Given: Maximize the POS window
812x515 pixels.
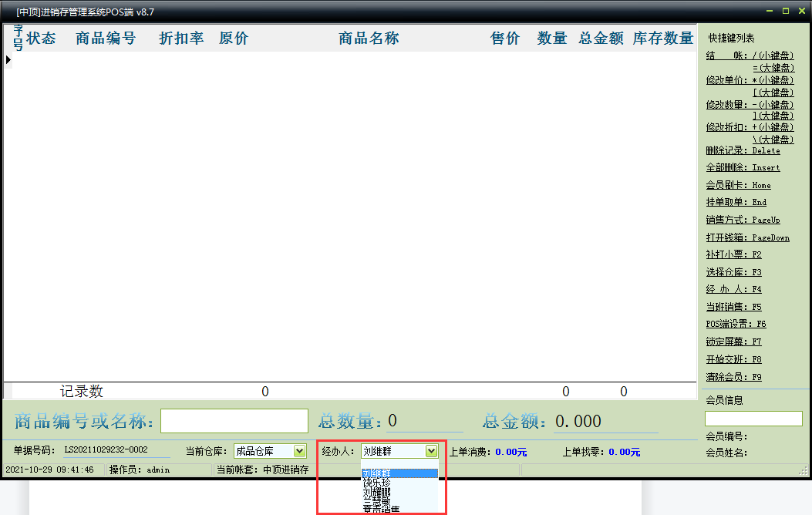Looking at the screenshot, I should click(x=786, y=11).
